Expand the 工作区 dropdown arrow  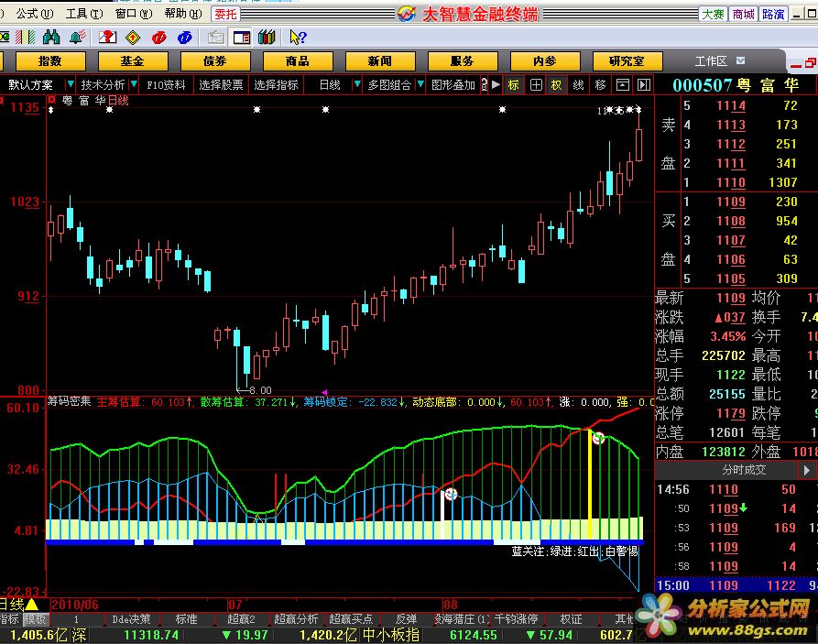(x=740, y=61)
